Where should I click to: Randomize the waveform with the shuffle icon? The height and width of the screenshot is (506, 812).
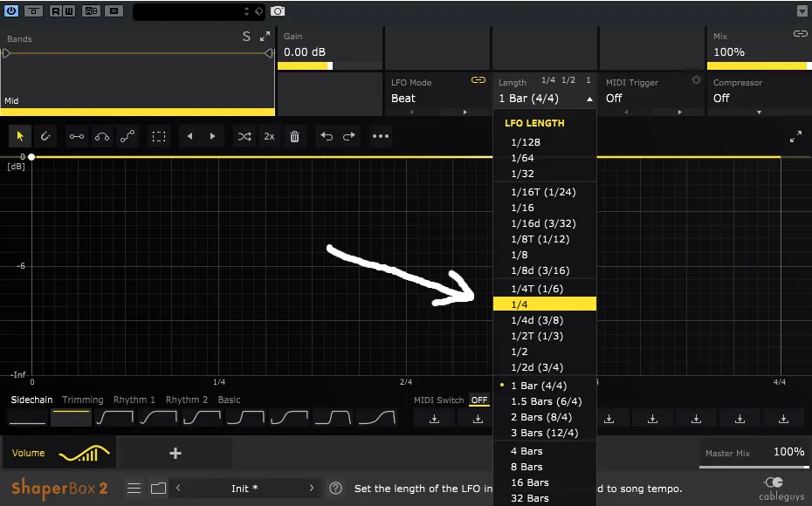click(x=244, y=137)
